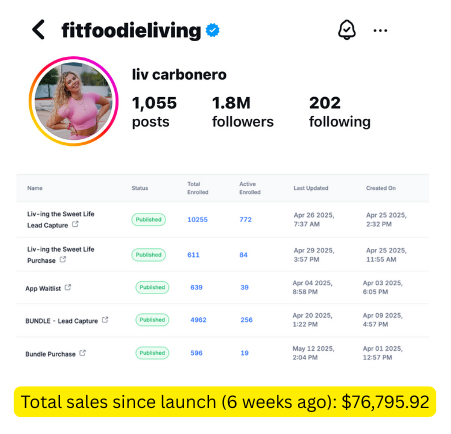View the profile picture story
Image resolution: width=451 pixels, height=434 pixels.
point(74,101)
